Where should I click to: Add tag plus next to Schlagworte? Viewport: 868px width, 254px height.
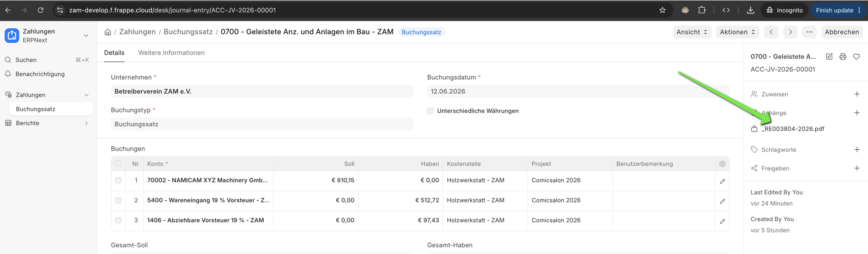point(857,150)
